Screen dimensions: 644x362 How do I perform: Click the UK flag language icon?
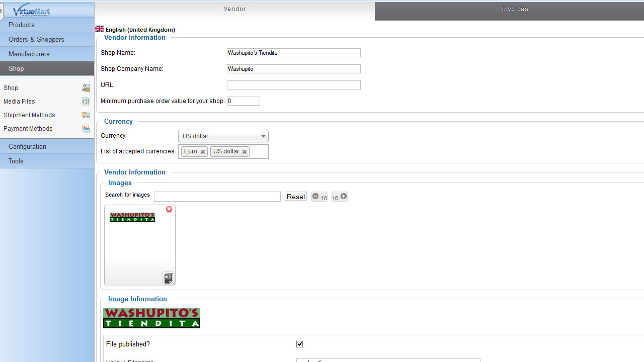[x=100, y=29]
